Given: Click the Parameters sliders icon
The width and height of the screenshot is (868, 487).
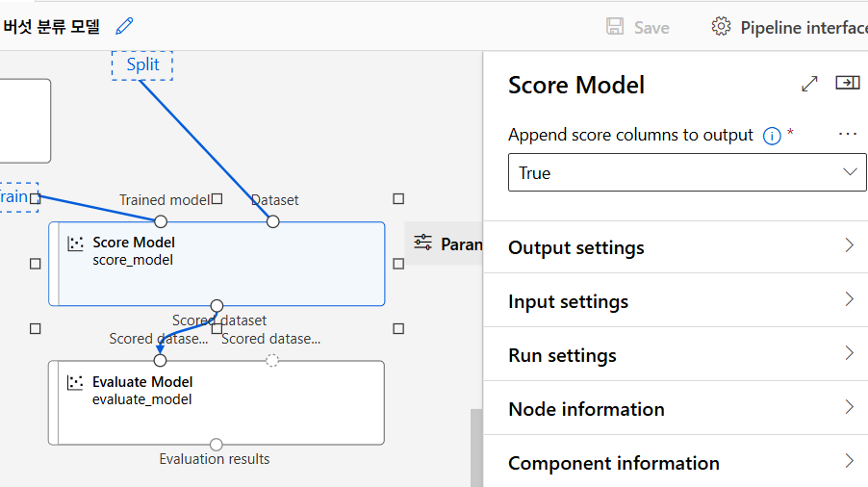Looking at the screenshot, I should point(422,243).
